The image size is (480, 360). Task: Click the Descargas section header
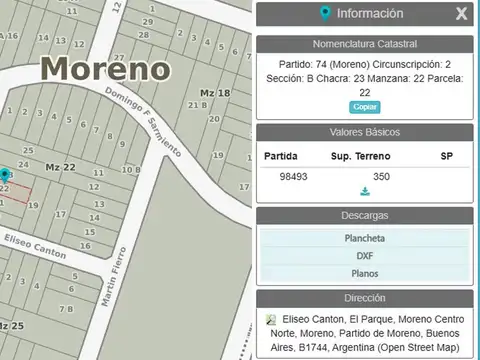[365, 216]
